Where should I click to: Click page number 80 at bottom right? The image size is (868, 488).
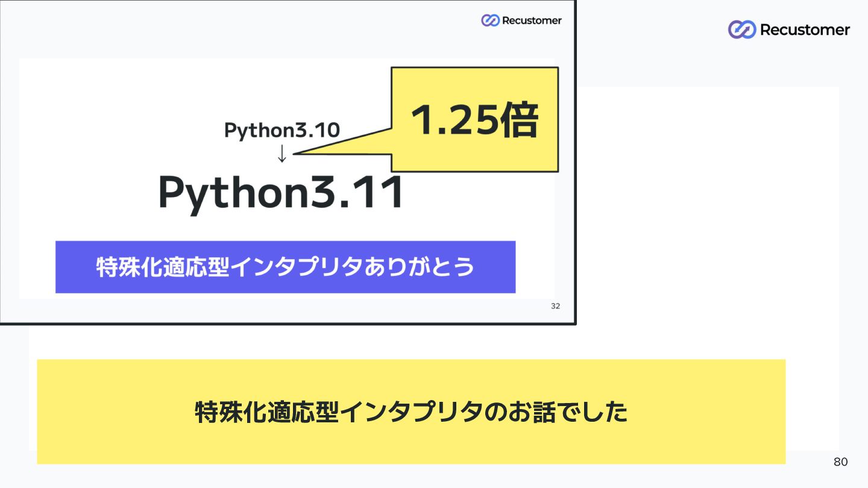click(x=840, y=462)
